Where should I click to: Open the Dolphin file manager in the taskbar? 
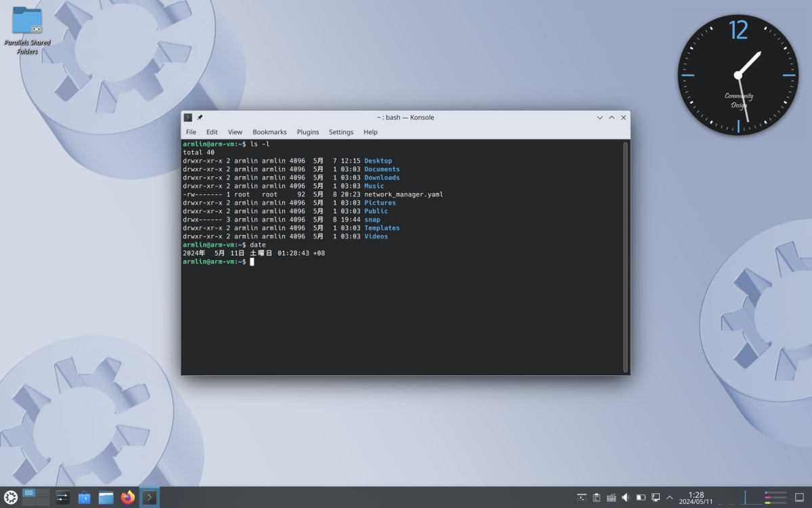[106, 497]
